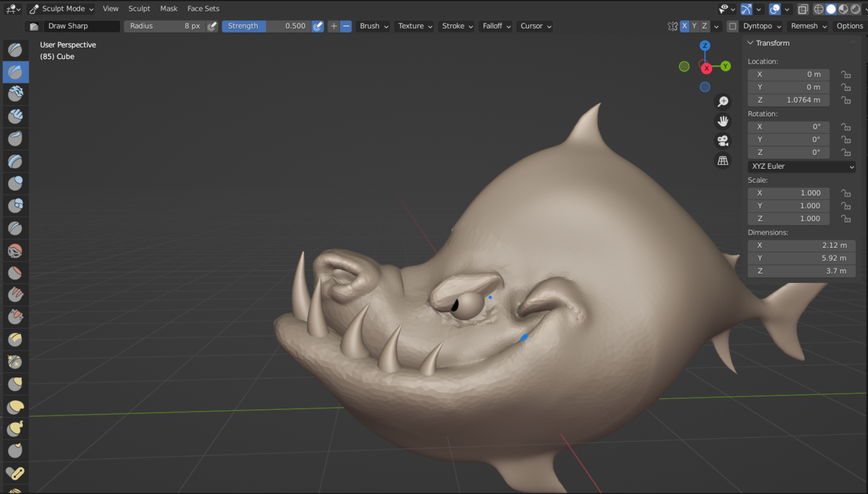This screenshot has height=494, width=868.
Task: Open the Face Sets menu
Action: (x=203, y=8)
